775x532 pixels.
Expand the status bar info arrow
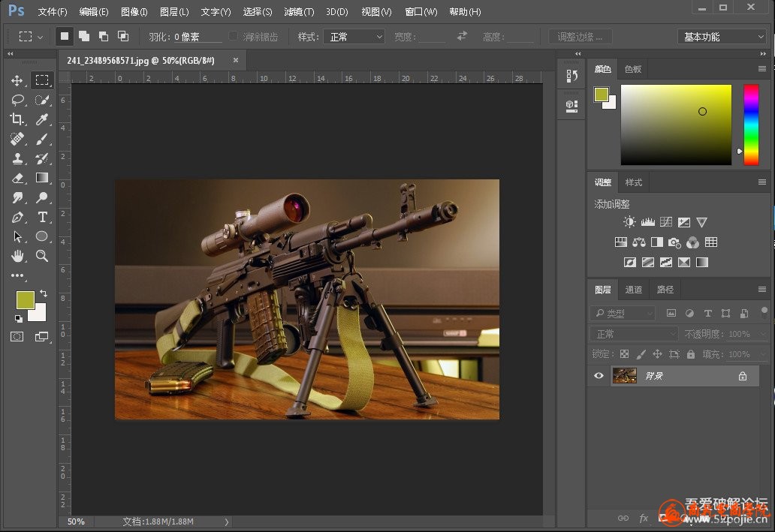pos(226,521)
